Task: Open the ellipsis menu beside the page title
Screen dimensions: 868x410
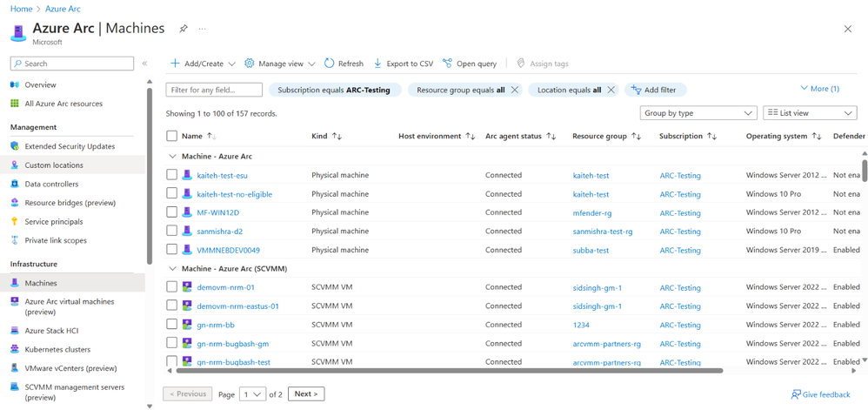Action: coord(202,29)
